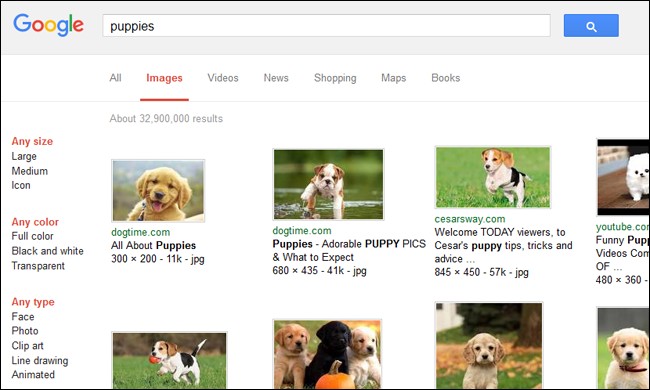Open the cesarsway beagle puppy thumbnail
The height and width of the screenshot is (390, 650).
pyautogui.click(x=493, y=177)
